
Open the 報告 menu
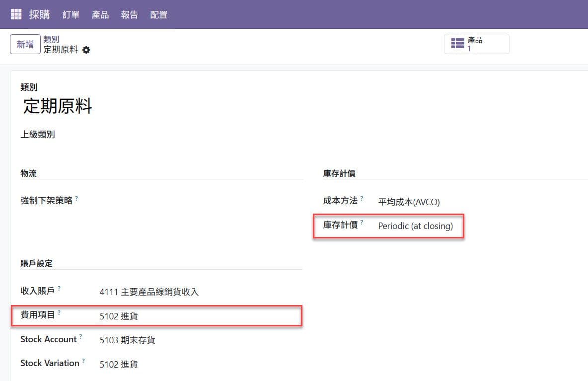[130, 15]
